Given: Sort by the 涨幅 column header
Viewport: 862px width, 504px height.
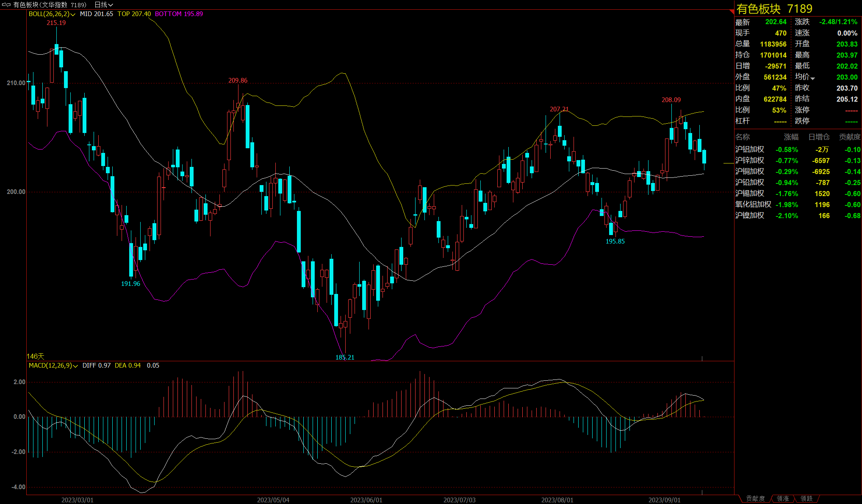Looking at the screenshot, I should click(791, 137).
